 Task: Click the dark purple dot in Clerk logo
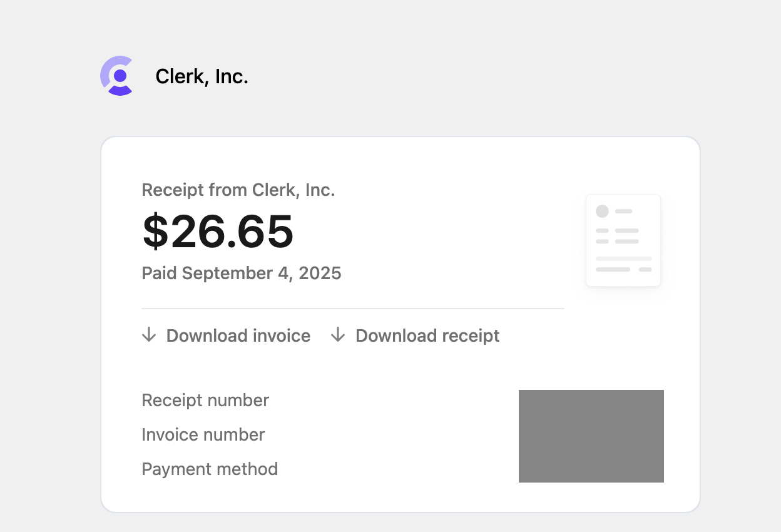point(120,75)
